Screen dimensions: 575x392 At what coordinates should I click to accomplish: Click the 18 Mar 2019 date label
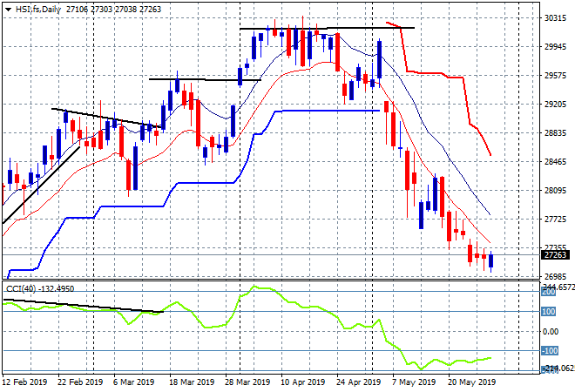pos(192,382)
